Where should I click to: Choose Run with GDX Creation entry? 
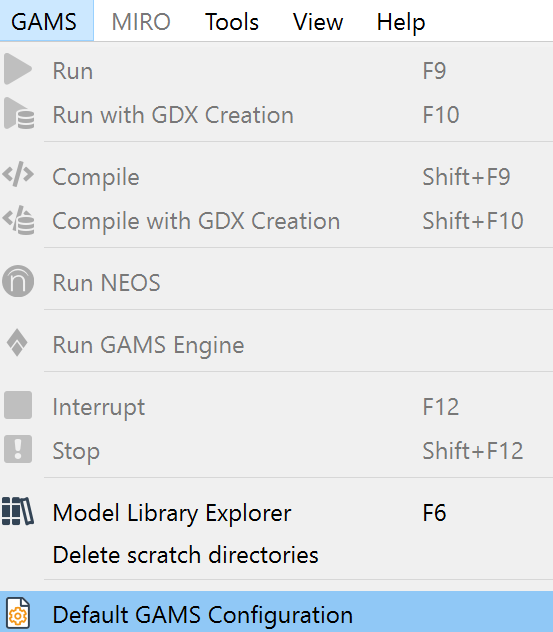pos(276,115)
